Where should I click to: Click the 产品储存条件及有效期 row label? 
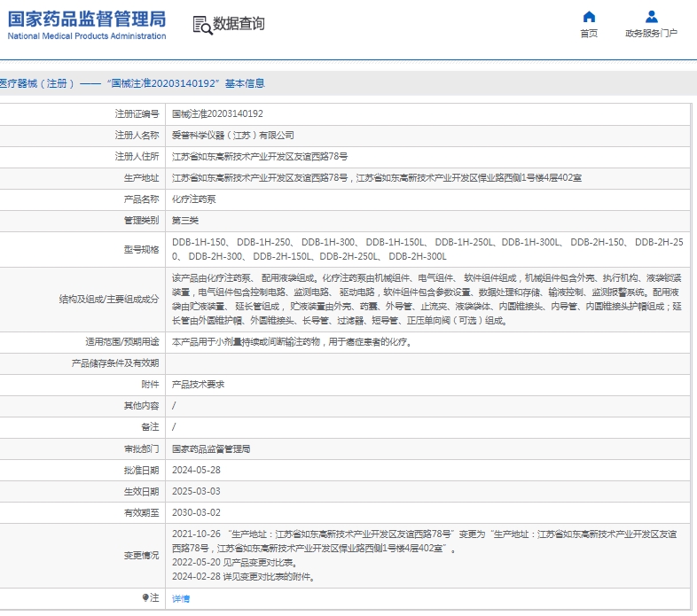115,363
